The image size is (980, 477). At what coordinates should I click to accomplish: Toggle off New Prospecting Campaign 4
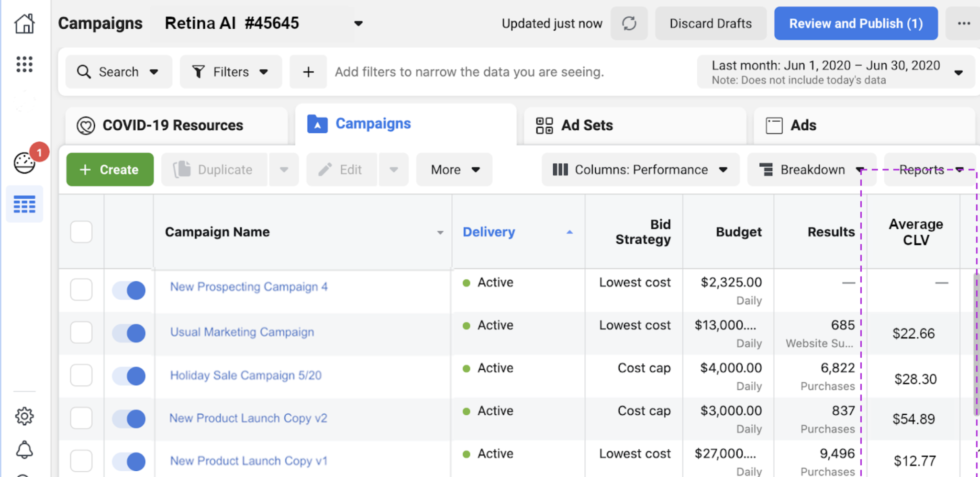[x=129, y=290]
